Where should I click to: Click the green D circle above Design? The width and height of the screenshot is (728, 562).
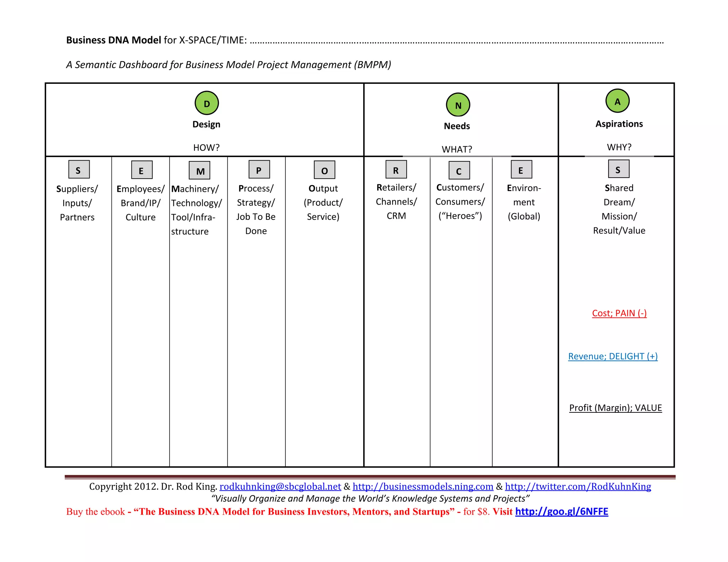(207, 103)
